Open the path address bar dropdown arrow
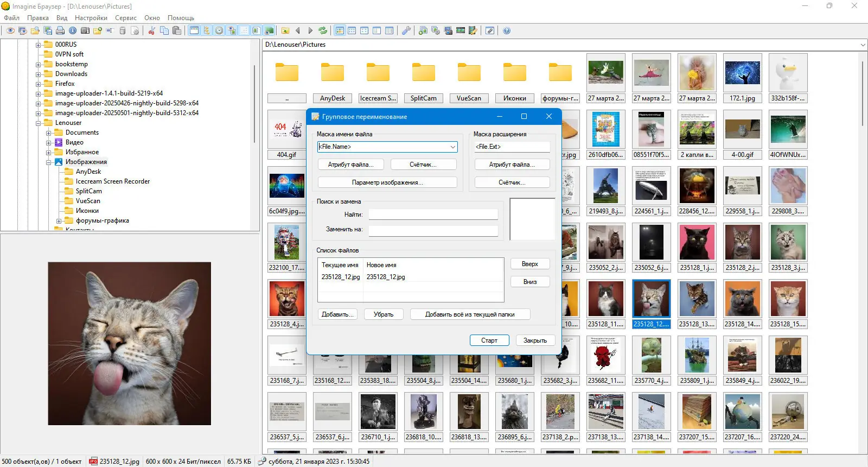 pos(863,45)
